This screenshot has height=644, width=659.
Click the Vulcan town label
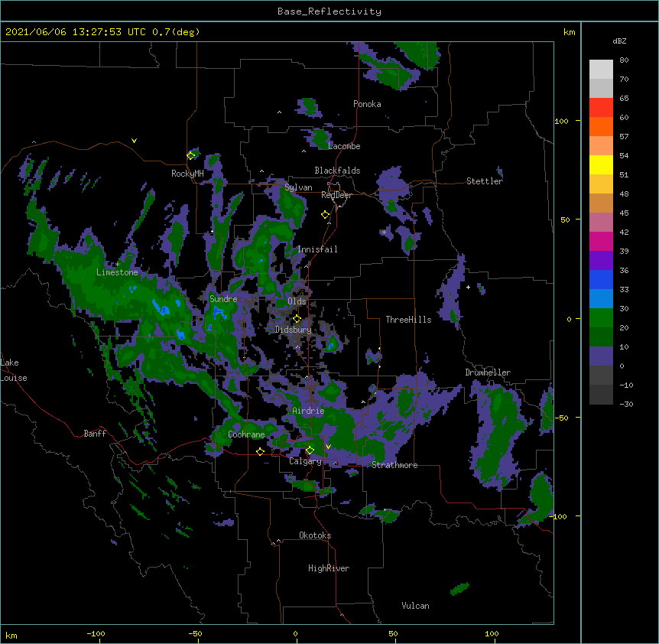coord(415,606)
